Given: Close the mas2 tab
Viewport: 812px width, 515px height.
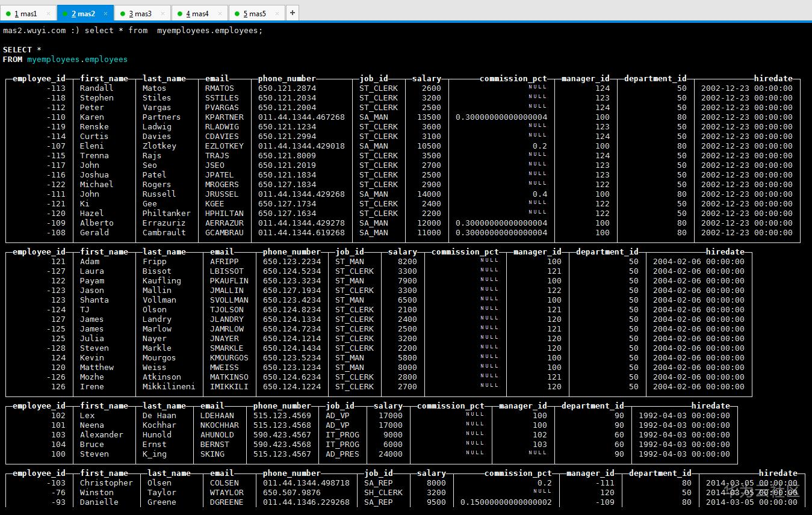Looking at the screenshot, I should [105, 13].
